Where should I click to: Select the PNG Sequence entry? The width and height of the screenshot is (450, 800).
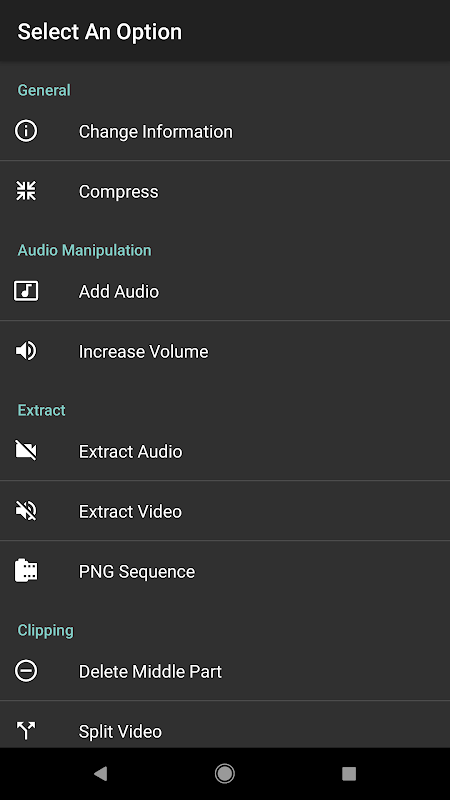[225, 571]
